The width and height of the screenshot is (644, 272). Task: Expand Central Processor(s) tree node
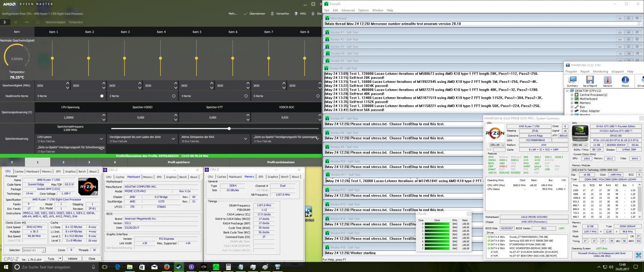(x=572, y=95)
